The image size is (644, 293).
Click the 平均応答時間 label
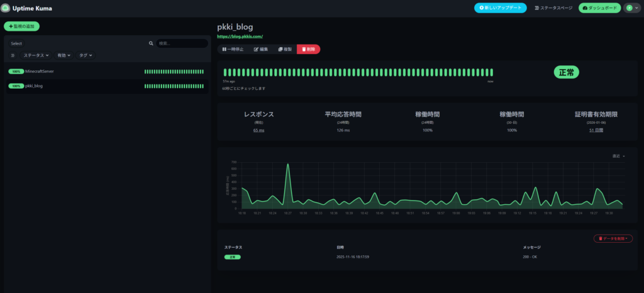click(343, 114)
